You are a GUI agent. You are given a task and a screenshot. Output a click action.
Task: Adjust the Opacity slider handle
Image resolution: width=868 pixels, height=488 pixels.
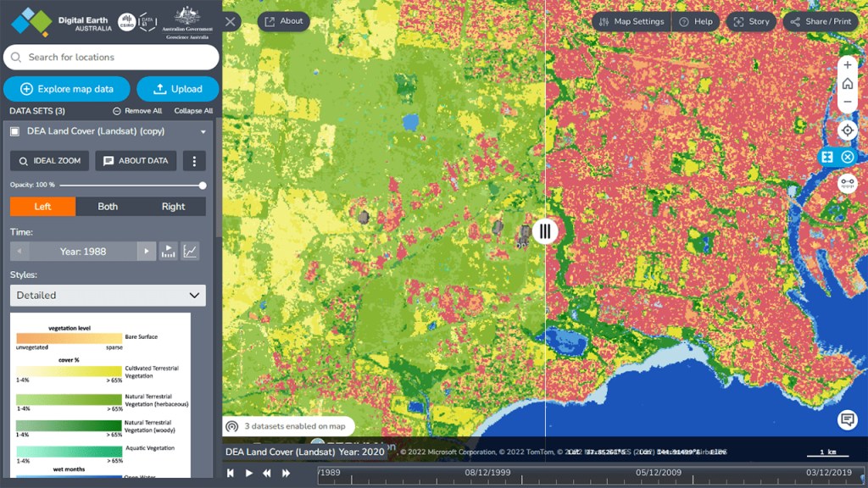click(202, 186)
